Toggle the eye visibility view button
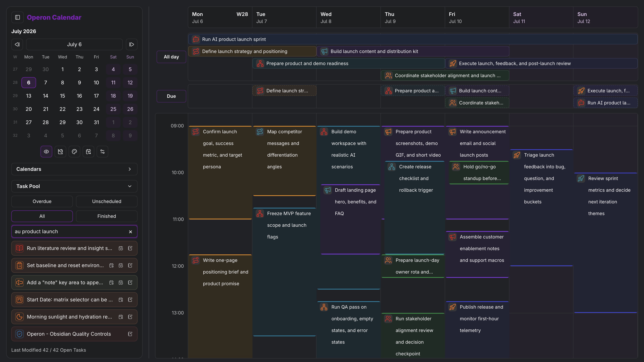This screenshot has width=644, height=362. point(46,152)
